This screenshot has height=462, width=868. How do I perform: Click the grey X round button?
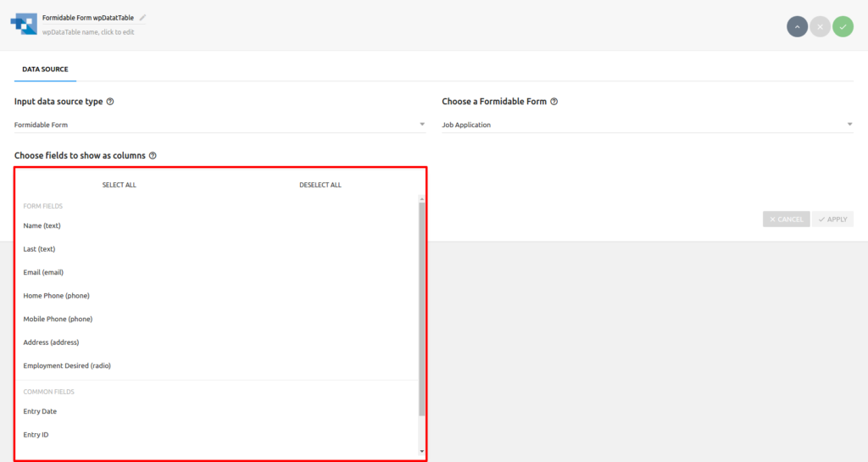click(820, 26)
